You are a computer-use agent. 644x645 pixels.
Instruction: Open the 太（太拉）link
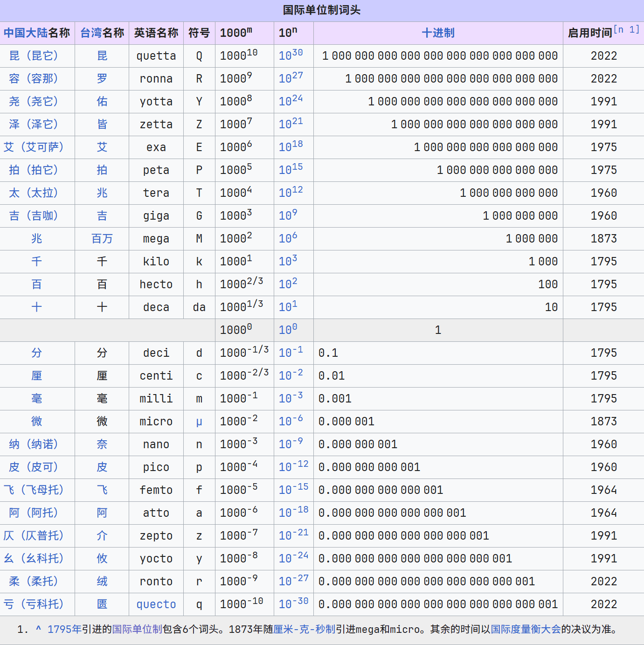click(34, 193)
